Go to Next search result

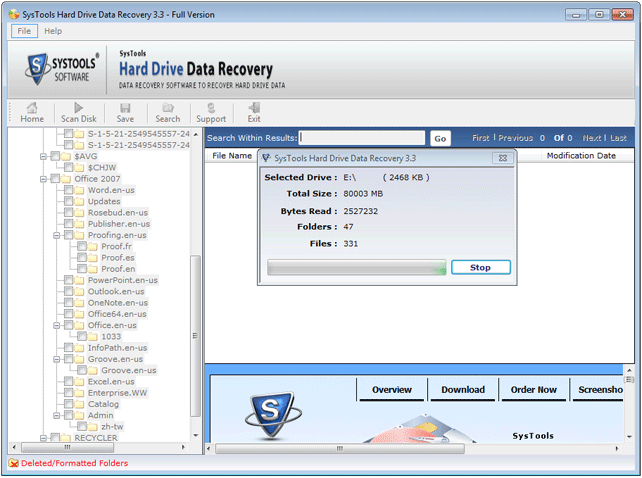(x=592, y=138)
